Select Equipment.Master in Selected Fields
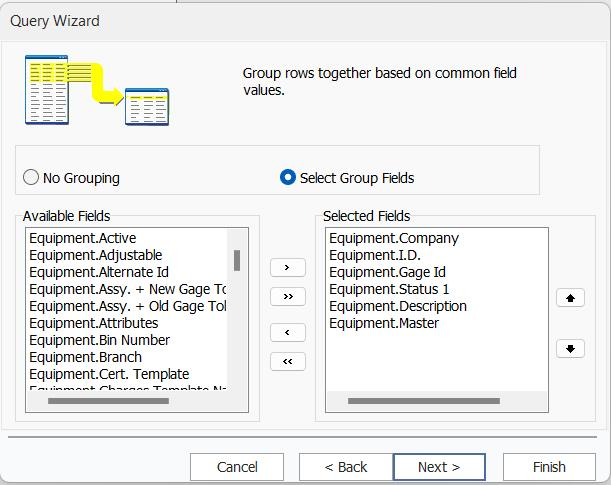This screenshot has height=485, width=611. (383, 323)
